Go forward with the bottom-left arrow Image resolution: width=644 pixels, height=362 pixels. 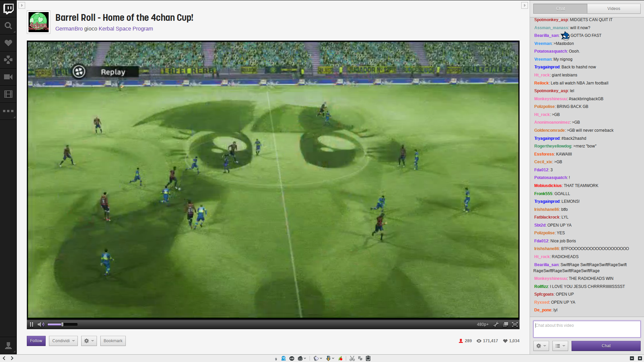(12, 358)
